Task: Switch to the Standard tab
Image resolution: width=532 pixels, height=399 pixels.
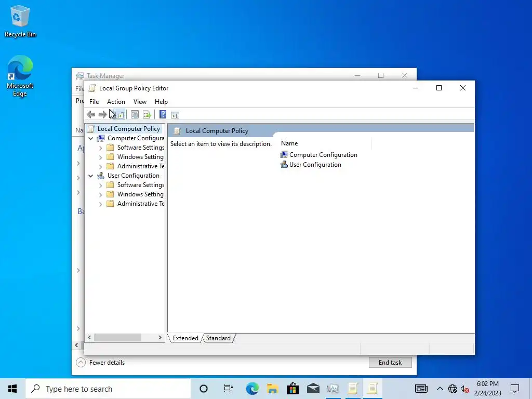Action: pos(218,338)
